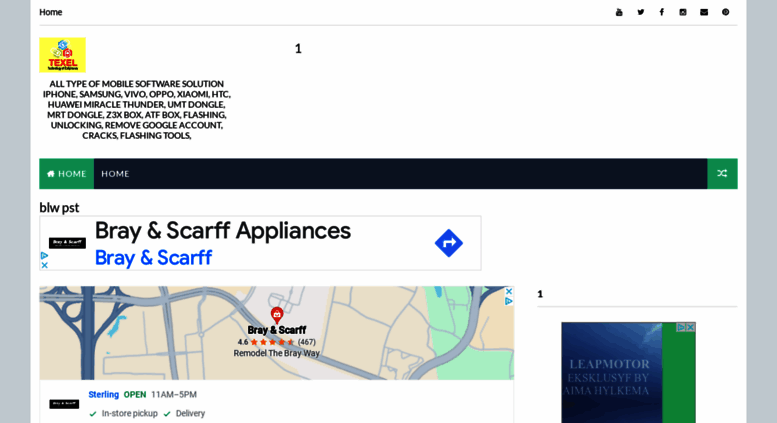The image size is (777, 423).
Task: Click AdChoices icon on map ad
Action: pyautogui.click(x=508, y=301)
